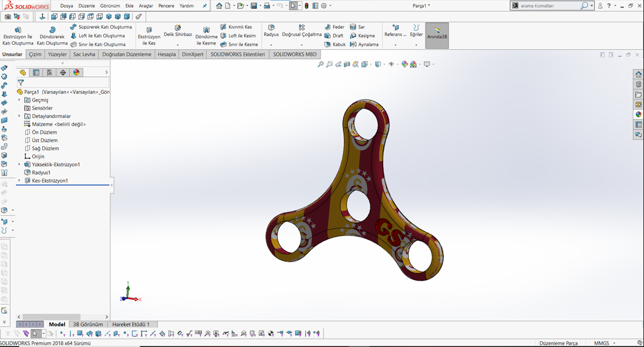This screenshot has width=644, height=347.
Task: Open PropertyManager tab icon
Action: click(x=36, y=72)
